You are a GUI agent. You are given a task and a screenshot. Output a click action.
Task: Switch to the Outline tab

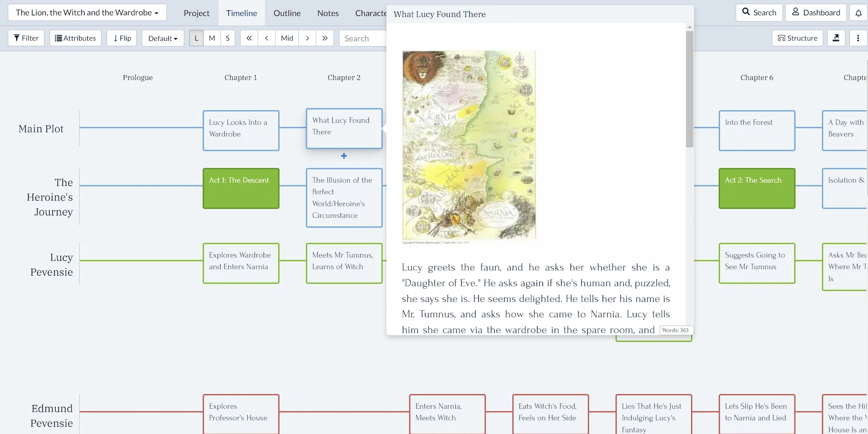(x=287, y=13)
